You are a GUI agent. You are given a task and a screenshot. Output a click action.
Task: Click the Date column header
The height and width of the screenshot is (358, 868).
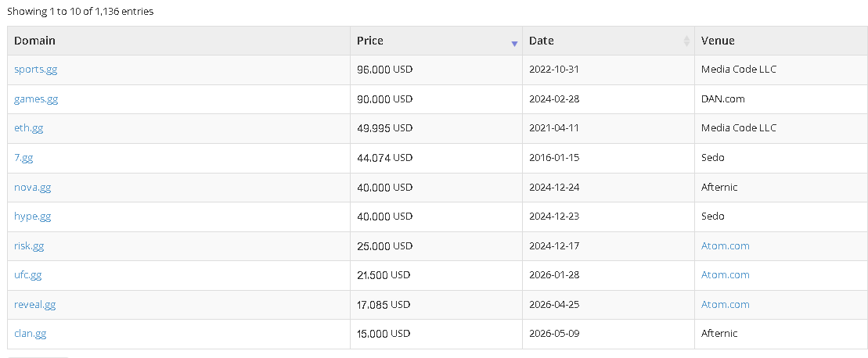tap(608, 41)
